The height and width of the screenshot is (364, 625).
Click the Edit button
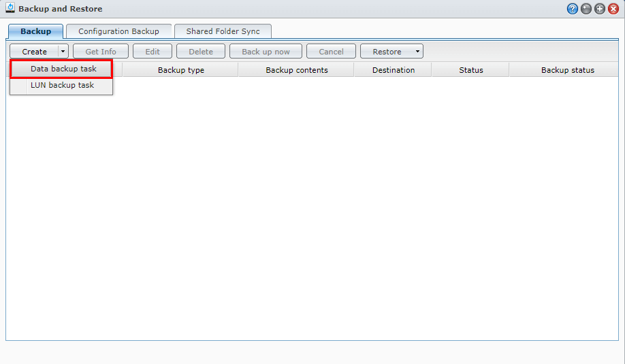tap(153, 52)
